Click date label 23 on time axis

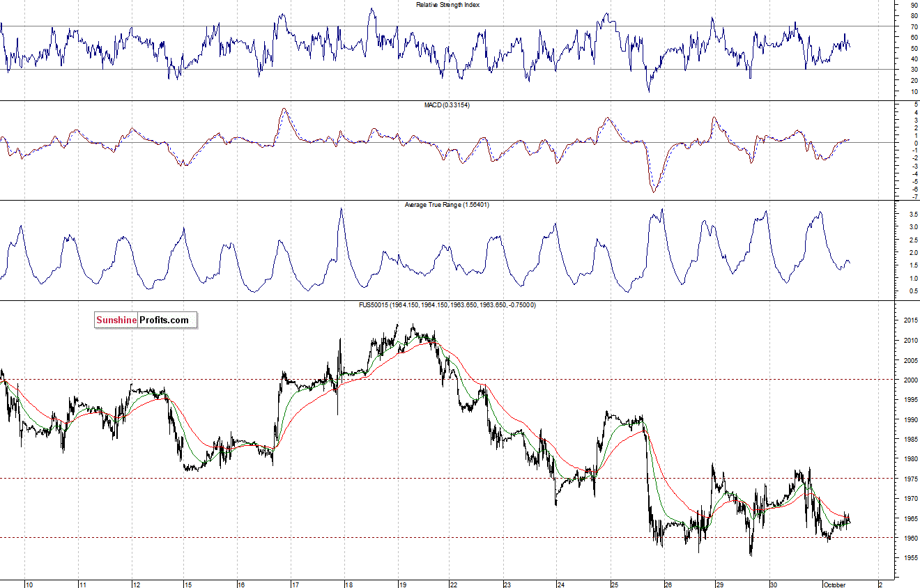(507, 585)
